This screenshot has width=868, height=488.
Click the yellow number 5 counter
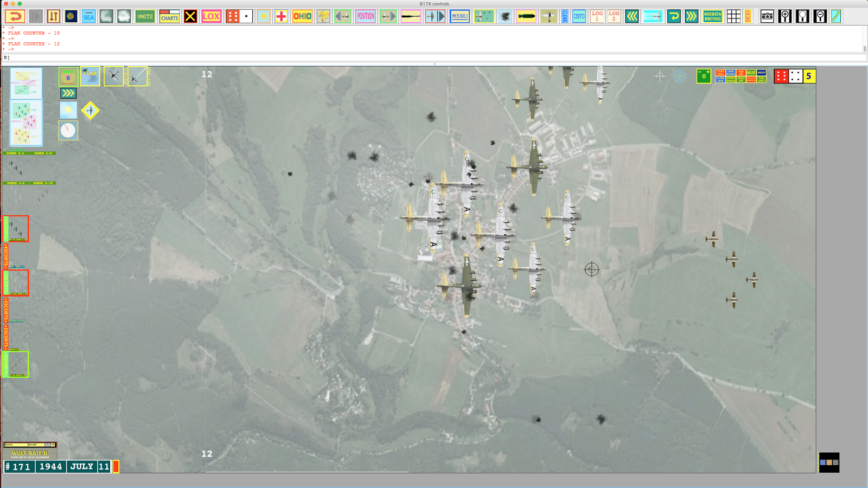pos(809,76)
